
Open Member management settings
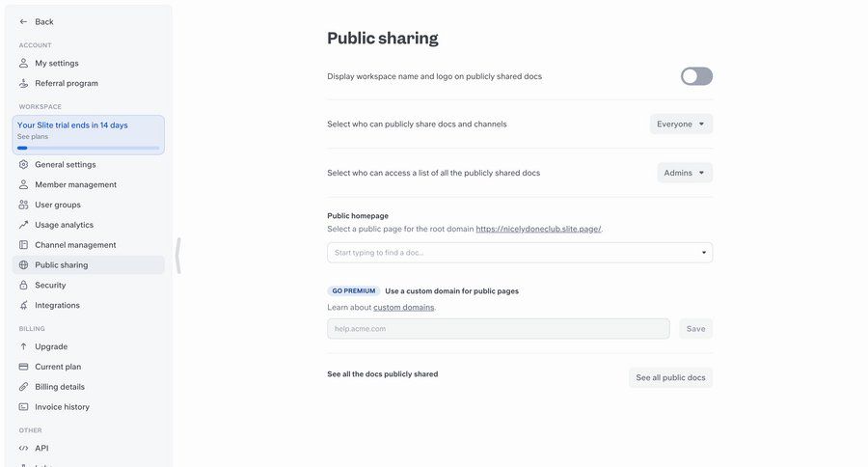pyautogui.click(x=75, y=184)
